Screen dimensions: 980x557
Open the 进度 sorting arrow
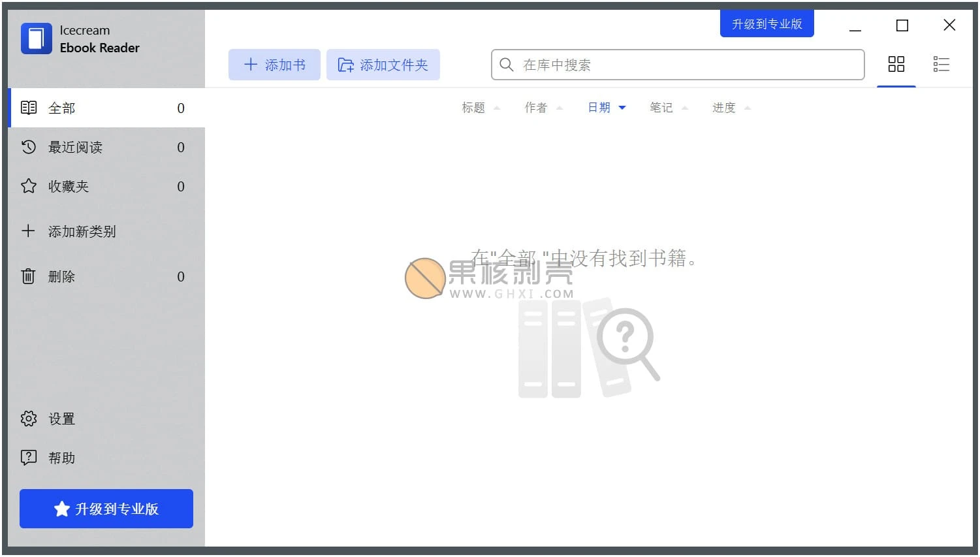746,108
